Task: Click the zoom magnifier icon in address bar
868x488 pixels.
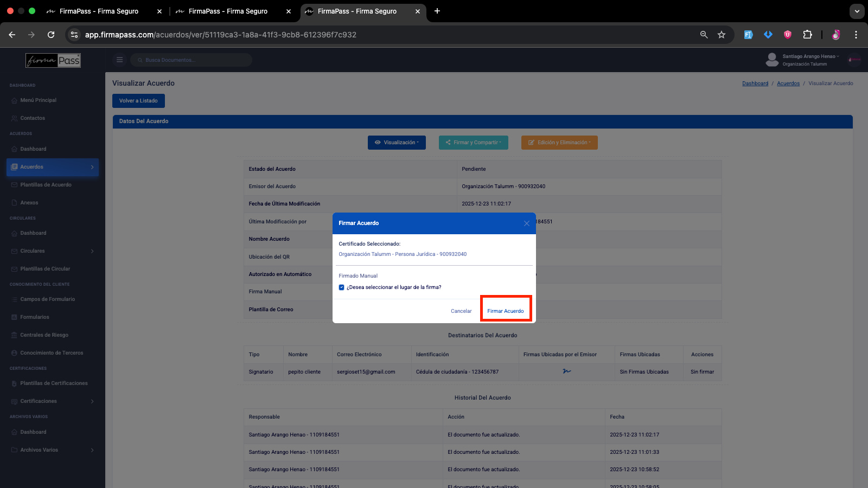Action: click(x=704, y=35)
